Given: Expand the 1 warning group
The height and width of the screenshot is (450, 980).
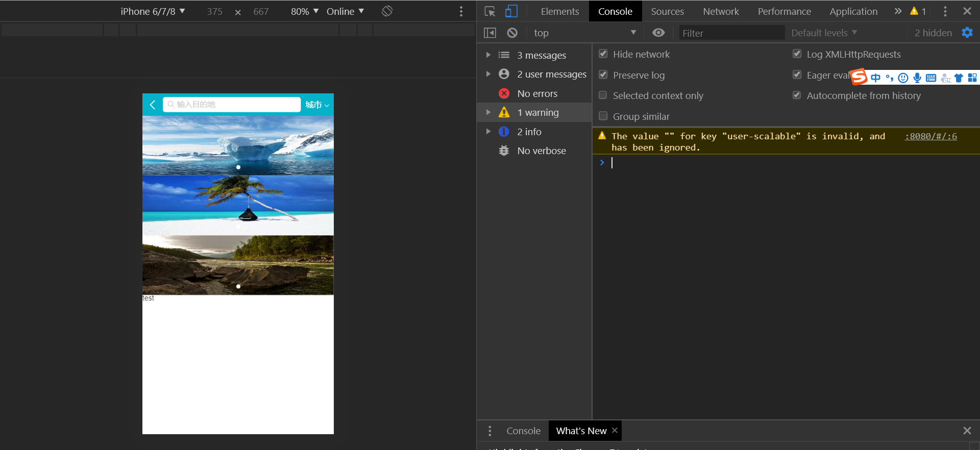Looking at the screenshot, I should click(488, 112).
